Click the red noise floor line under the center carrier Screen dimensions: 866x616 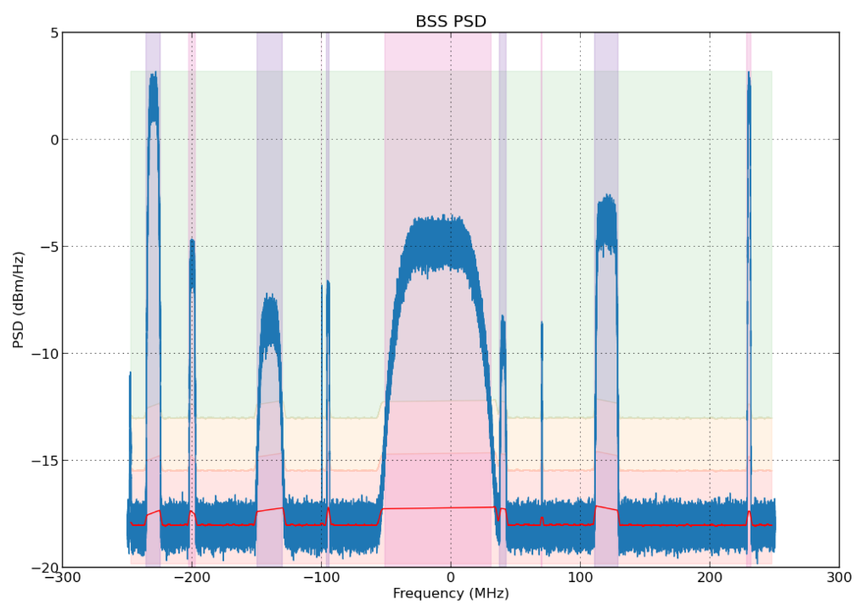pyautogui.click(x=438, y=507)
